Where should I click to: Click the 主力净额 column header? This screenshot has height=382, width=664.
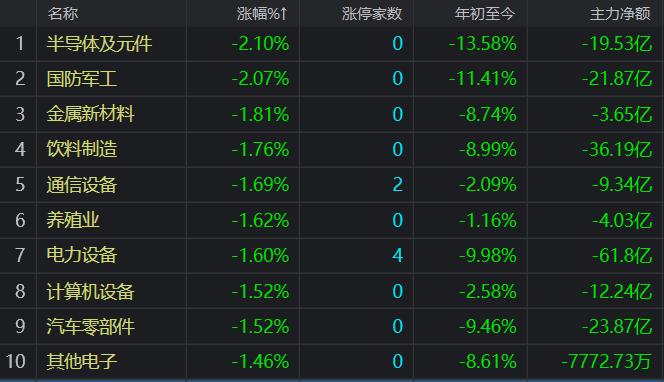coord(620,14)
